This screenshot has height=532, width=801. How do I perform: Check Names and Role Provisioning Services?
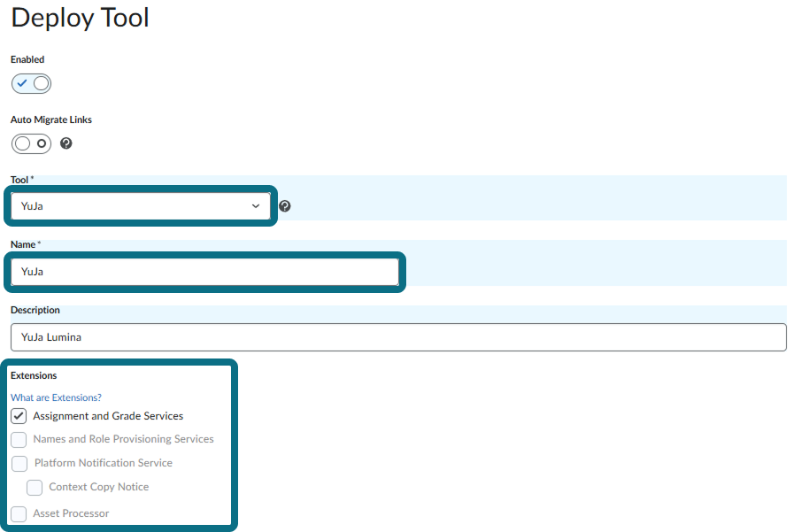point(19,440)
